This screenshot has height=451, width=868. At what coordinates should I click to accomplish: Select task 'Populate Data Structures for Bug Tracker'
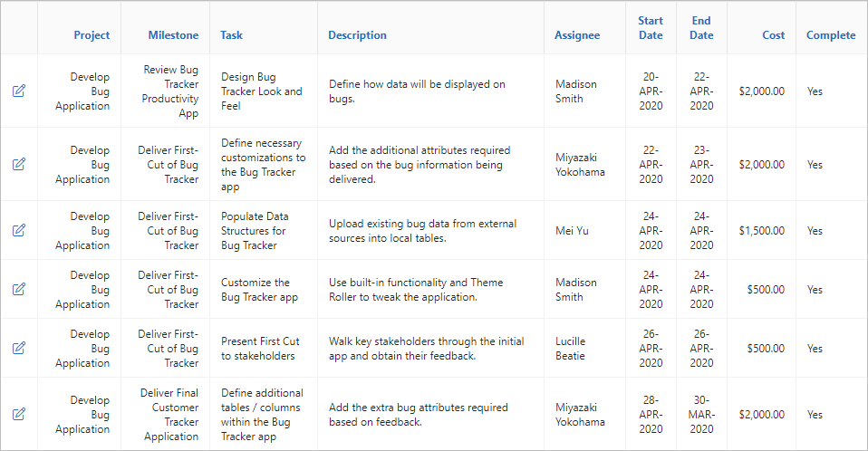(x=255, y=231)
